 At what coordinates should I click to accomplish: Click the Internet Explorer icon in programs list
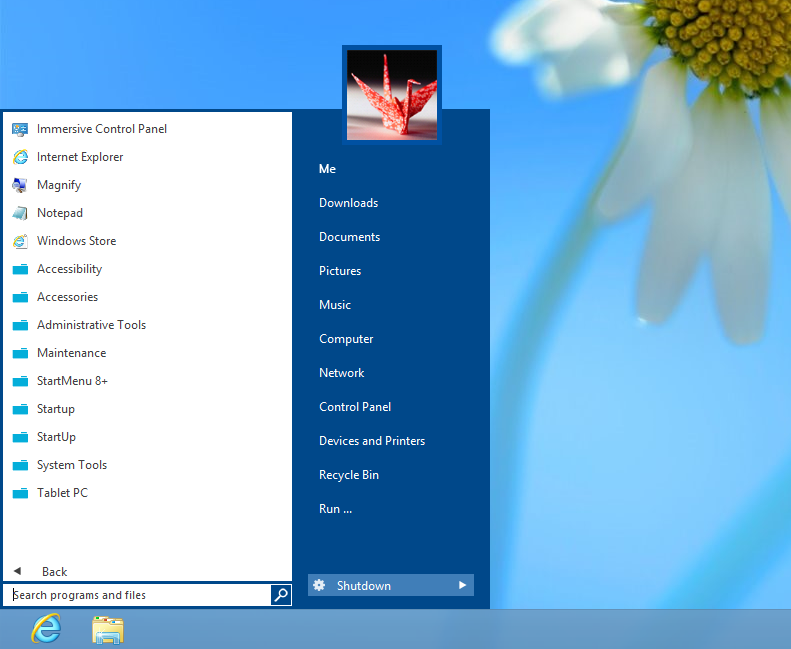click(20, 157)
